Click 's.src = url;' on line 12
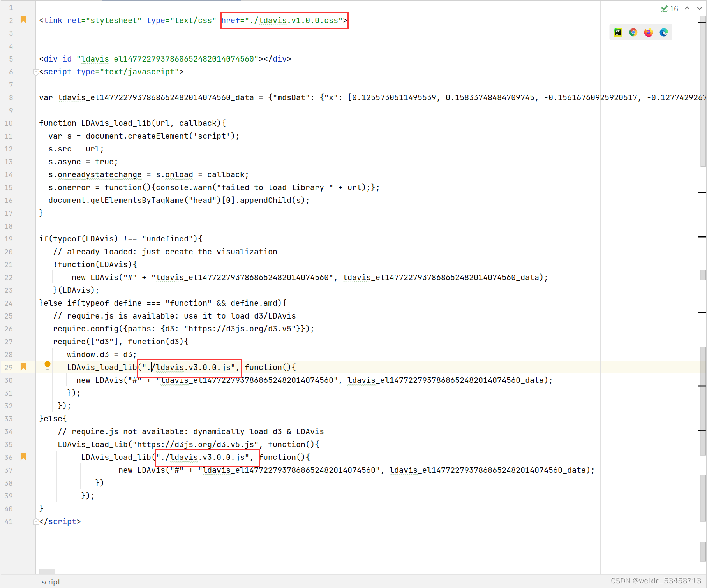The height and width of the screenshot is (588, 707). (76, 149)
